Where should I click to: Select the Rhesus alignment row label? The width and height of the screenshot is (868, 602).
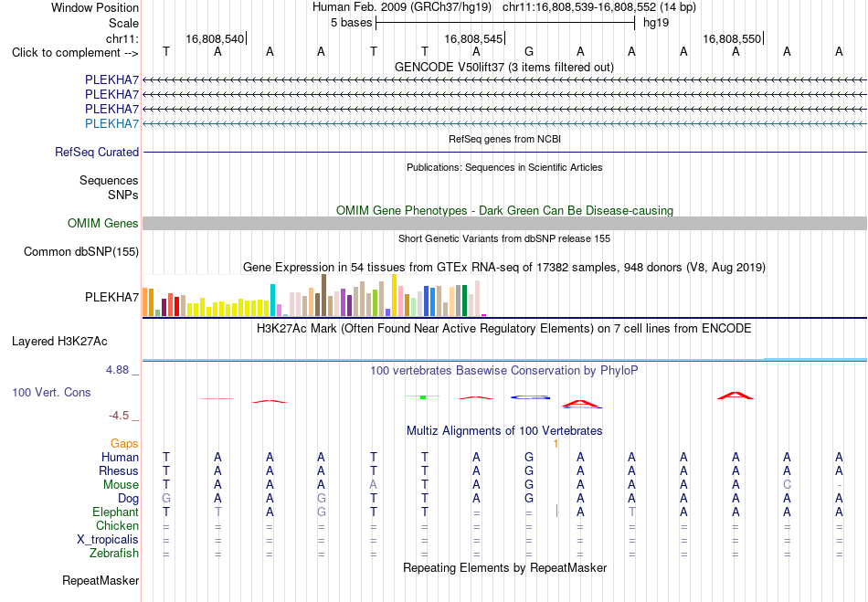[119, 470]
